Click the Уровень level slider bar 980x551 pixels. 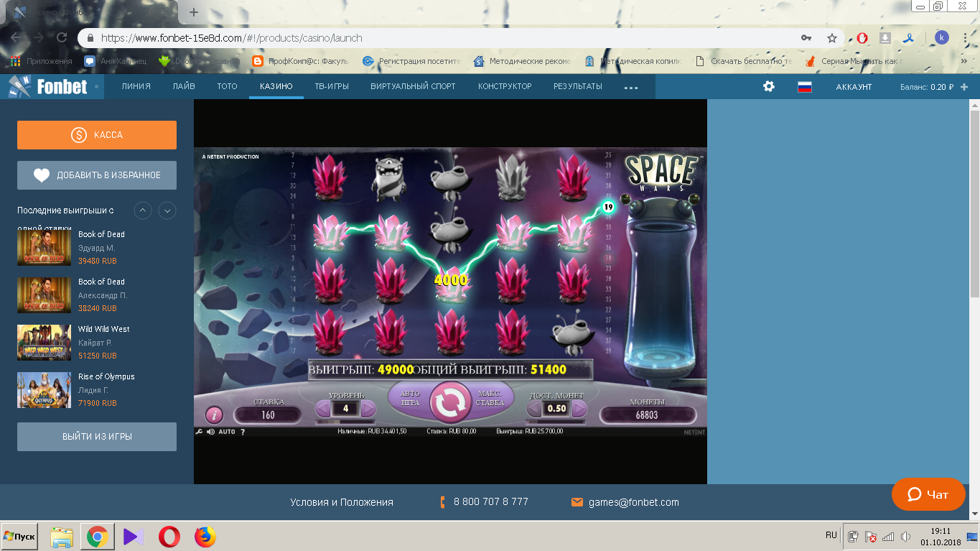point(346,422)
